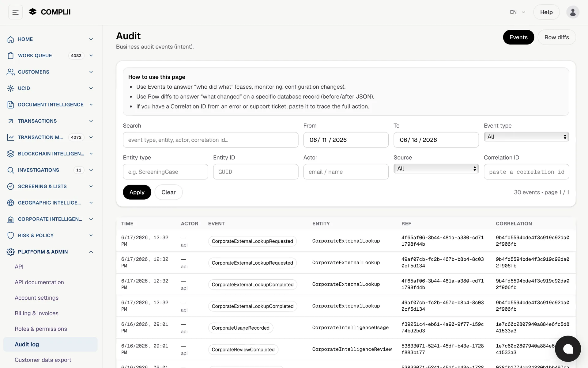Viewport: 588px width, 368px height.
Task: Toggle the sidebar hamburger menu
Action: click(x=15, y=12)
